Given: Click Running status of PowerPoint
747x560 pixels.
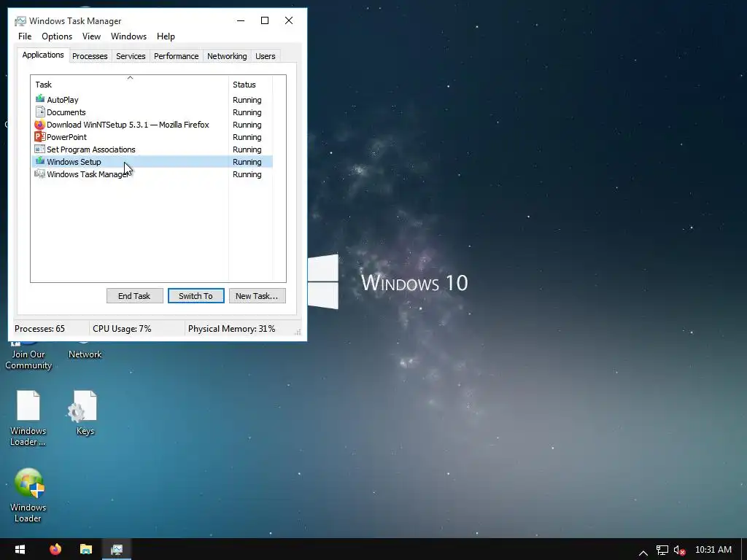Looking at the screenshot, I should tap(247, 137).
